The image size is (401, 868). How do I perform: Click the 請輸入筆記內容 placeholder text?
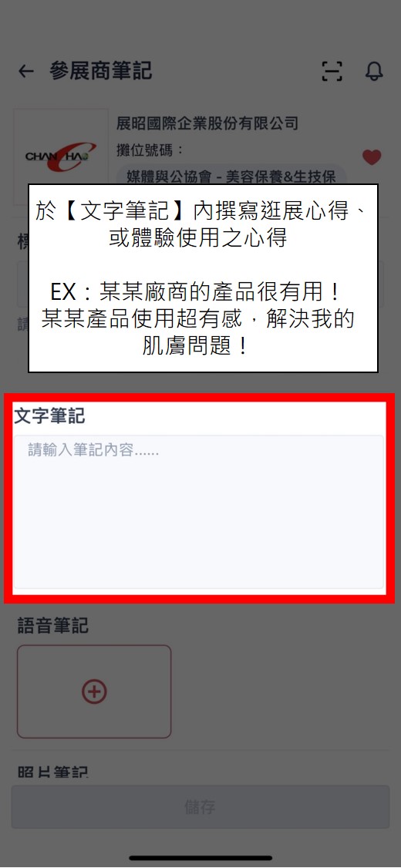tap(93, 451)
